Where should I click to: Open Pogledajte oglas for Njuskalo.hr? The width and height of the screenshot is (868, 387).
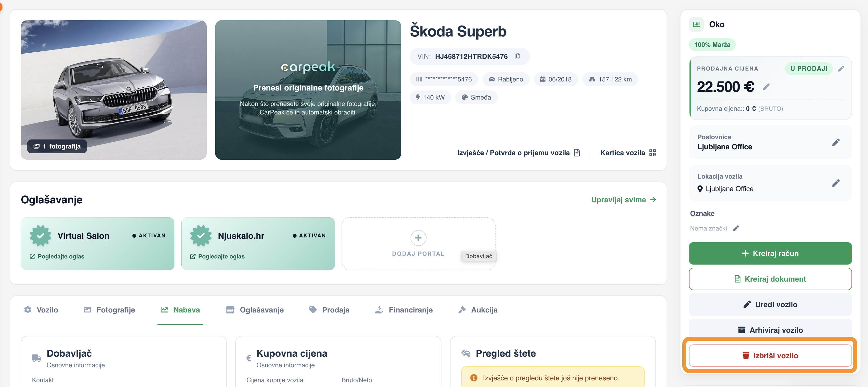tap(217, 256)
